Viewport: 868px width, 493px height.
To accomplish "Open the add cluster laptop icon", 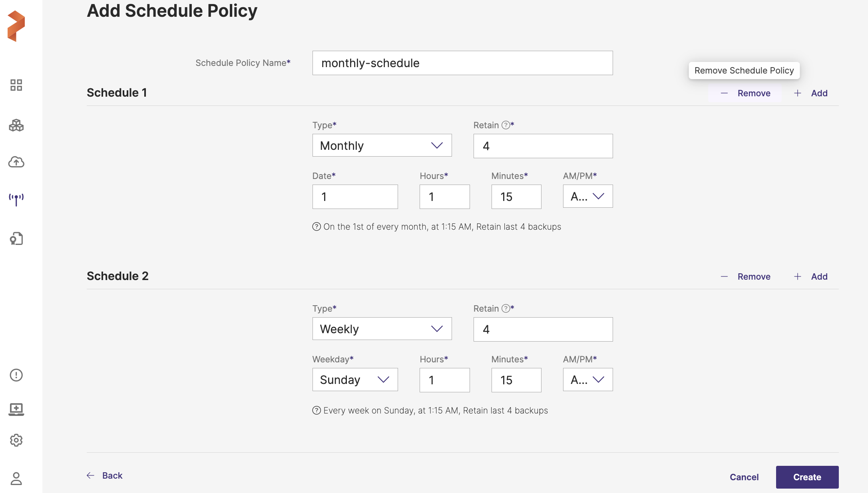I will pos(16,409).
